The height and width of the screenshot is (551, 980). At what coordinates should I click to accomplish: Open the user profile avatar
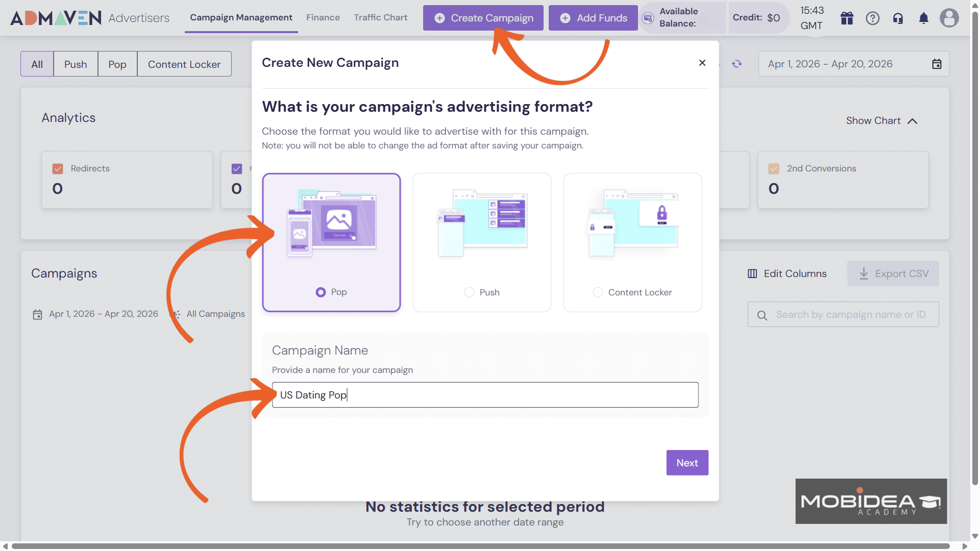(x=949, y=18)
